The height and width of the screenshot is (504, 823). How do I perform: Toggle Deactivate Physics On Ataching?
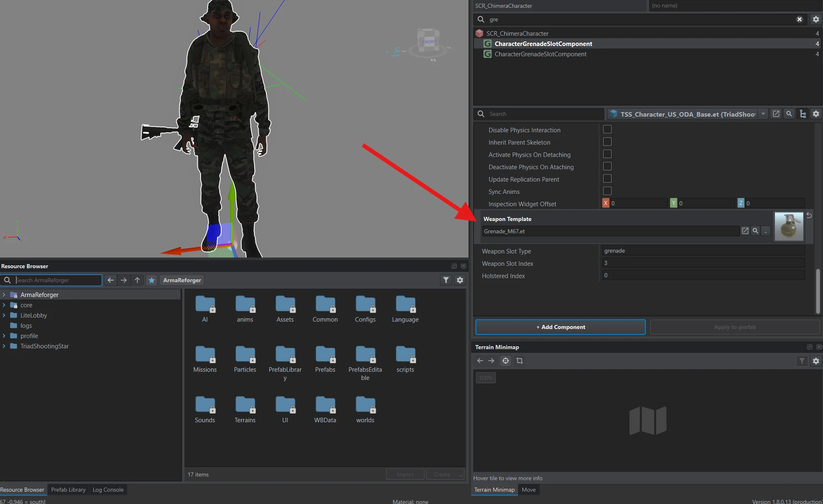coord(607,166)
